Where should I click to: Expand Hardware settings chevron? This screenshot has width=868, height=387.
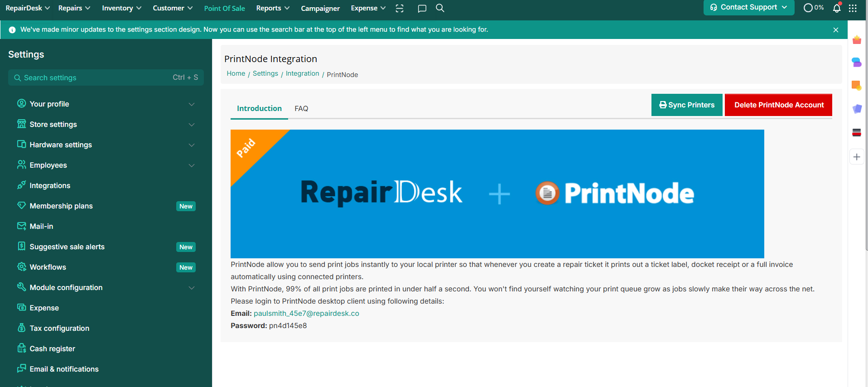coord(192,145)
